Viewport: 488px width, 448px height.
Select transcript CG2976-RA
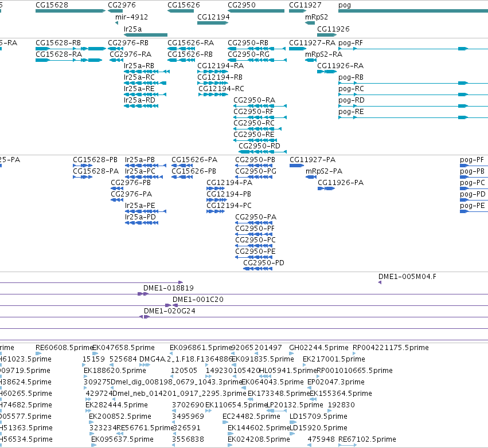tap(116, 60)
